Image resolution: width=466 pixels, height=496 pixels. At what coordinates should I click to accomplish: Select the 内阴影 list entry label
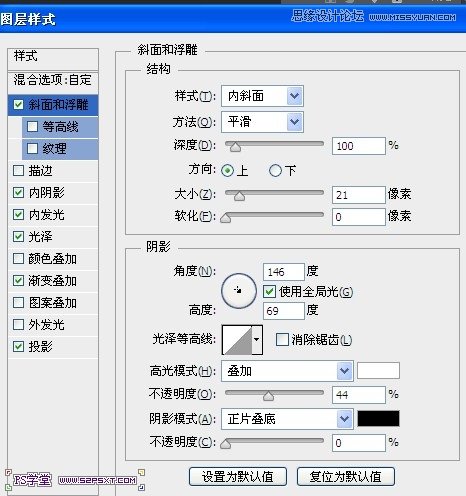47,193
